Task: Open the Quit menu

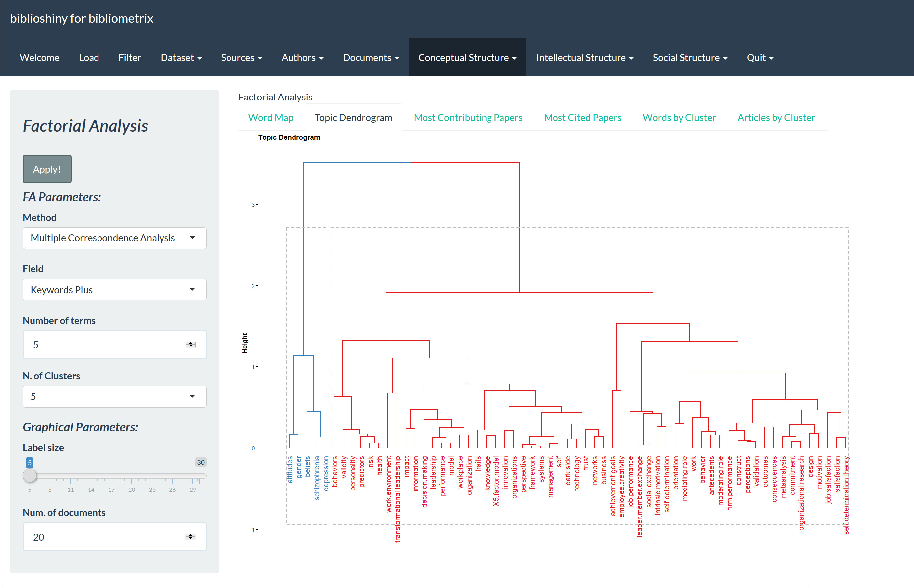Action: pyautogui.click(x=759, y=58)
